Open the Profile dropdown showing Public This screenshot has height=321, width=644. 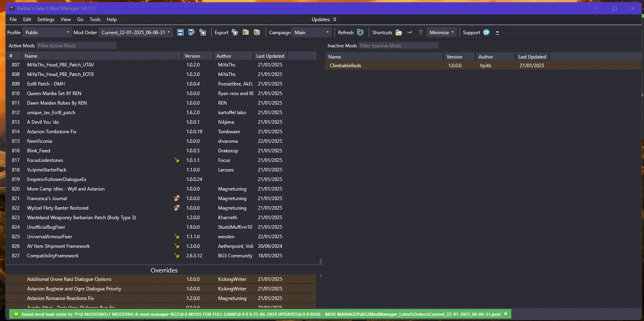(47, 32)
